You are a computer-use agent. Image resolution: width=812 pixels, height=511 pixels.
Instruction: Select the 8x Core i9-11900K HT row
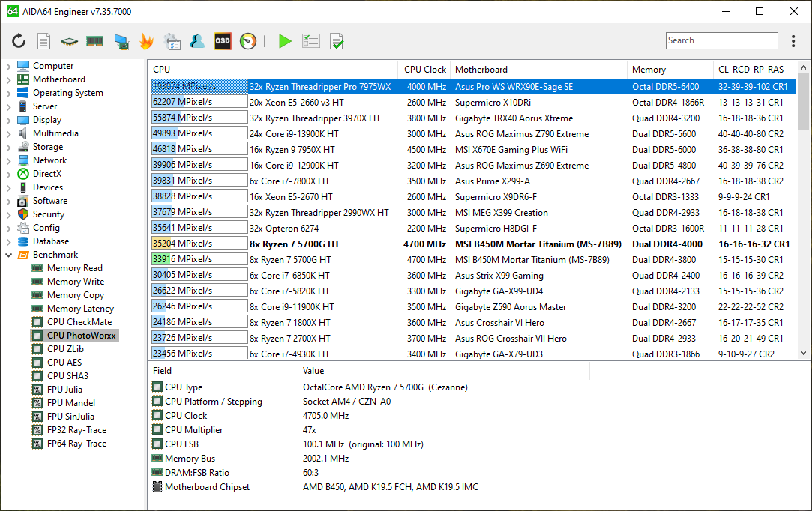pyautogui.click(x=473, y=307)
